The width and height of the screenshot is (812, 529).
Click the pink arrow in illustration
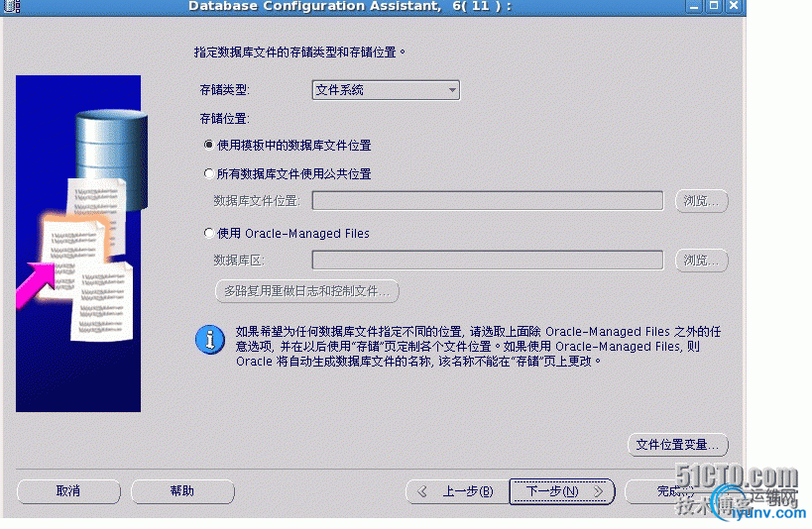click(x=36, y=284)
